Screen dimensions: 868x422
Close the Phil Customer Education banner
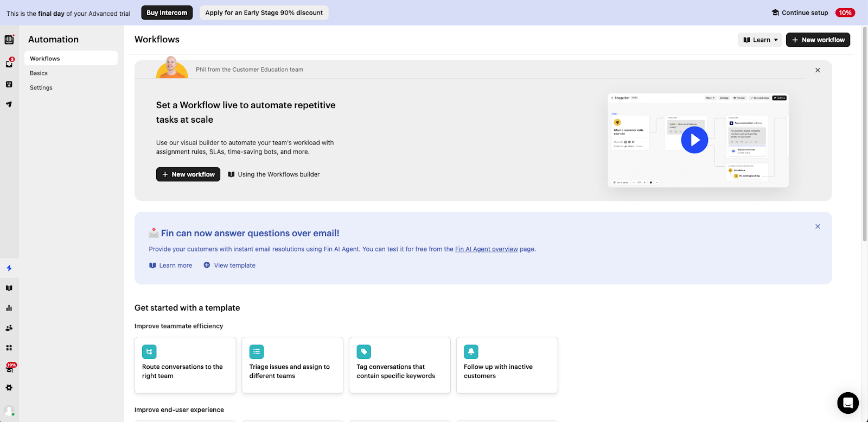[x=818, y=70]
